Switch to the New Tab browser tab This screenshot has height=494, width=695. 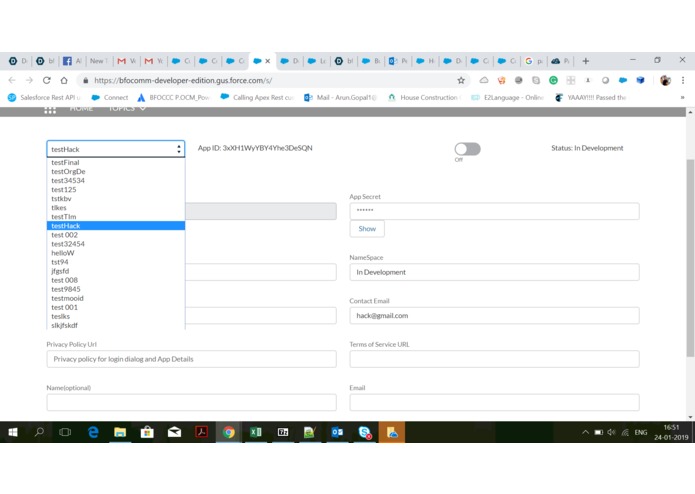(99, 61)
